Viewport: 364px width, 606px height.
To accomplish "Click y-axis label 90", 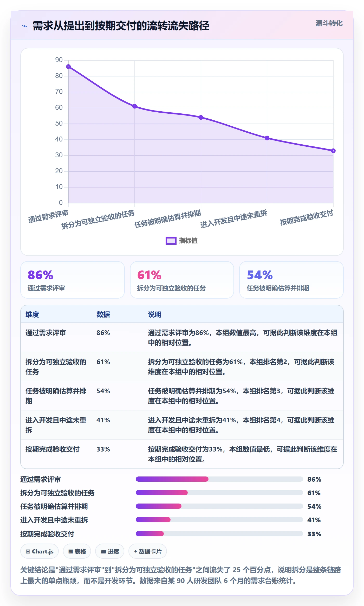I will (59, 60).
